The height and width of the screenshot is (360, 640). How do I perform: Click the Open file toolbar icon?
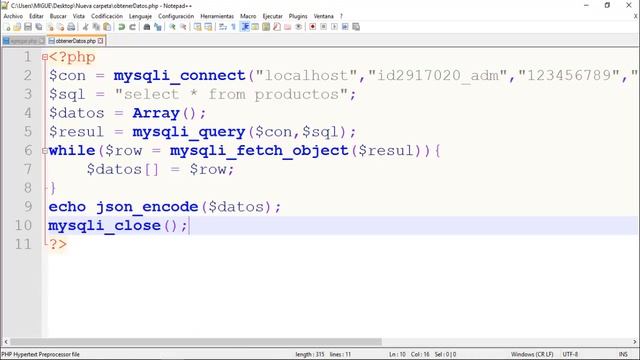[17, 27]
